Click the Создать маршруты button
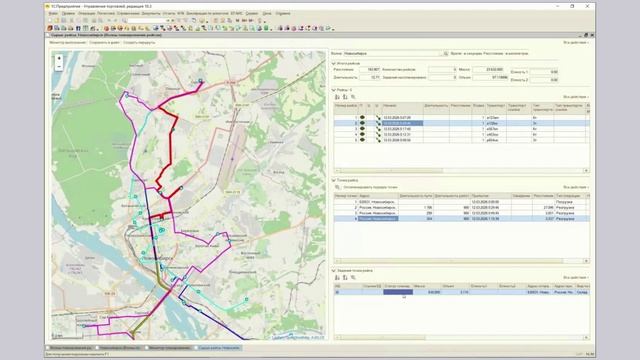The height and width of the screenshot is (360, 640). coord(139,42)
